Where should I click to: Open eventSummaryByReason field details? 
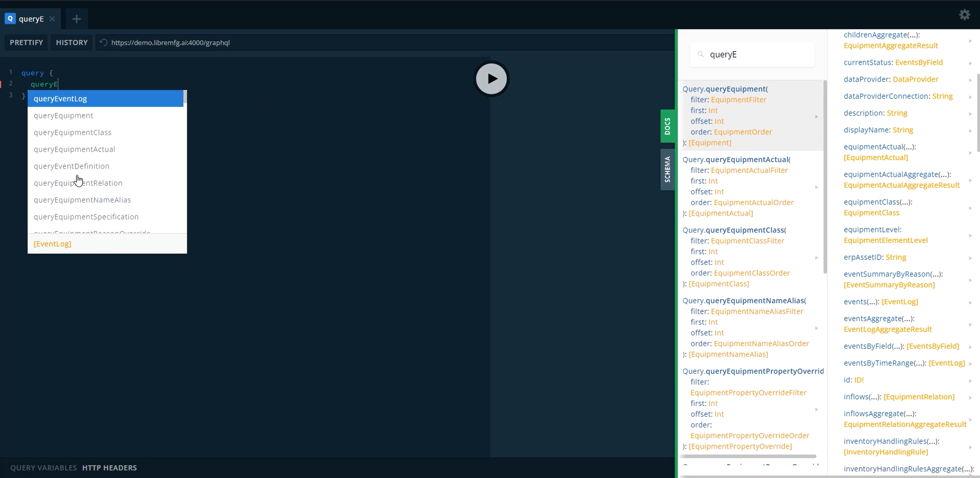[904, 279]
